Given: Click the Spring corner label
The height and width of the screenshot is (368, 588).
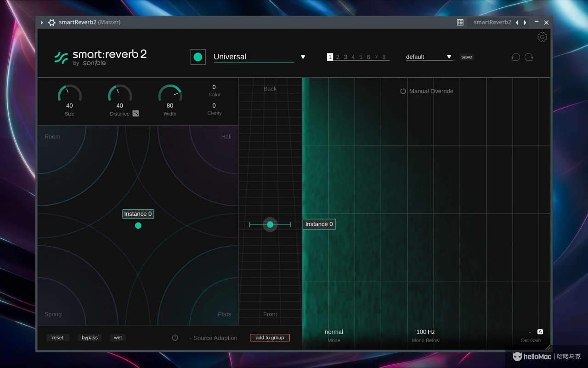Looking at the screenshot, I should (53, 314).
